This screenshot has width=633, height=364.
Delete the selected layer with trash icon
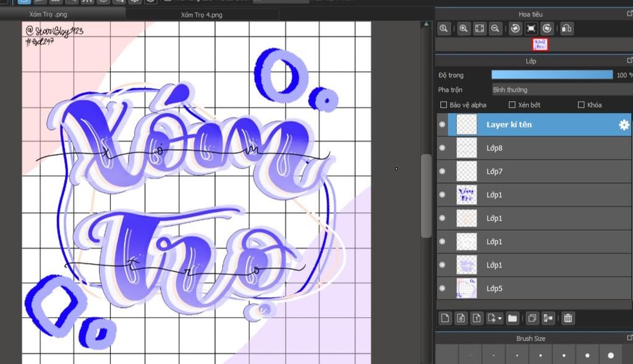tap(568, 318)
